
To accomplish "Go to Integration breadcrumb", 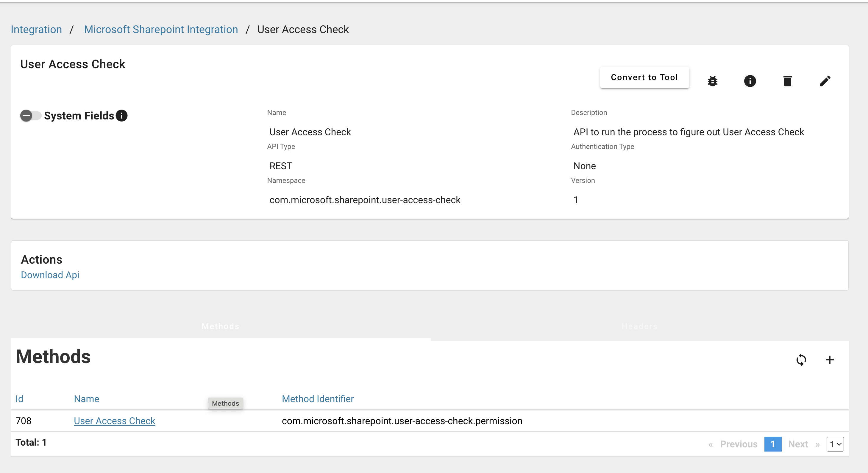I will (x=36, y=29).
